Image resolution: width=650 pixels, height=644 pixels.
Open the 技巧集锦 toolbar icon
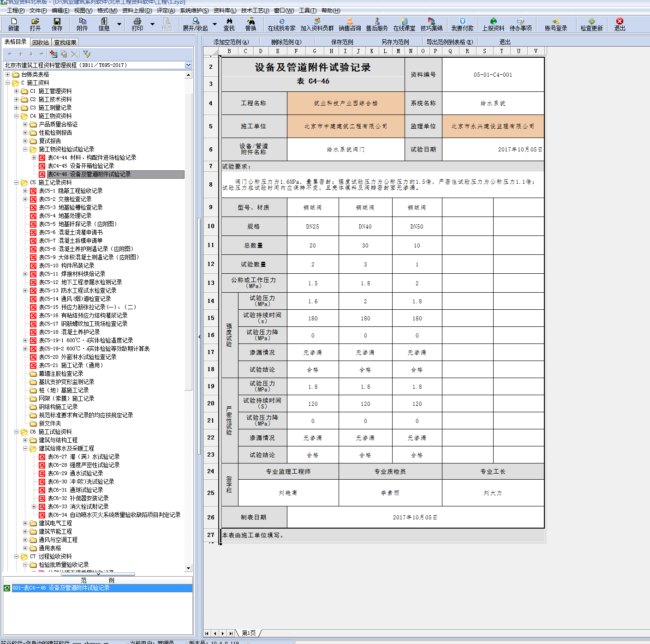point(432,24)
